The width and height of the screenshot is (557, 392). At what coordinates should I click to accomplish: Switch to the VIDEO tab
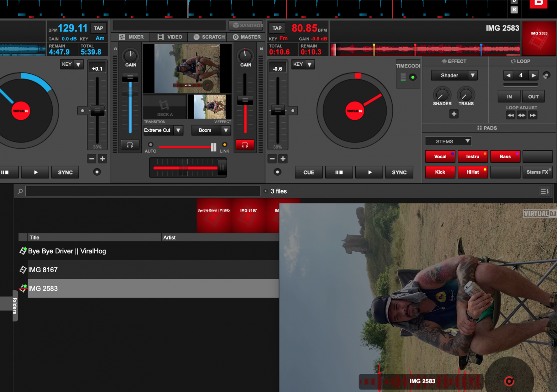[x=170, y=37]
